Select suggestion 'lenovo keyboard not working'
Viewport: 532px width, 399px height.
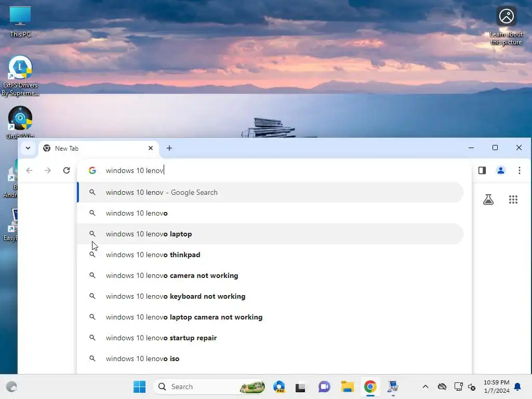pos(270,296)
